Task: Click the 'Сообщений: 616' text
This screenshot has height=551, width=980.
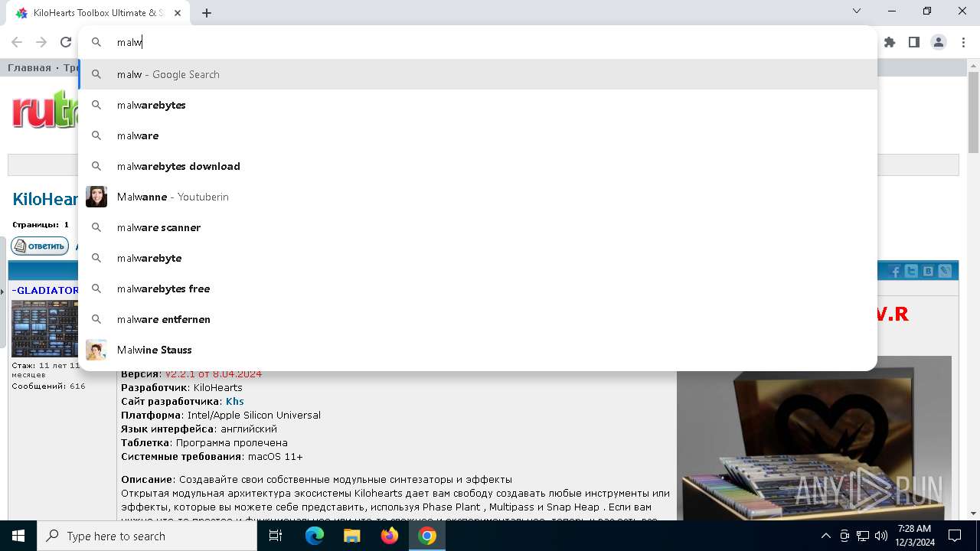Action: (x=48, y=386)
